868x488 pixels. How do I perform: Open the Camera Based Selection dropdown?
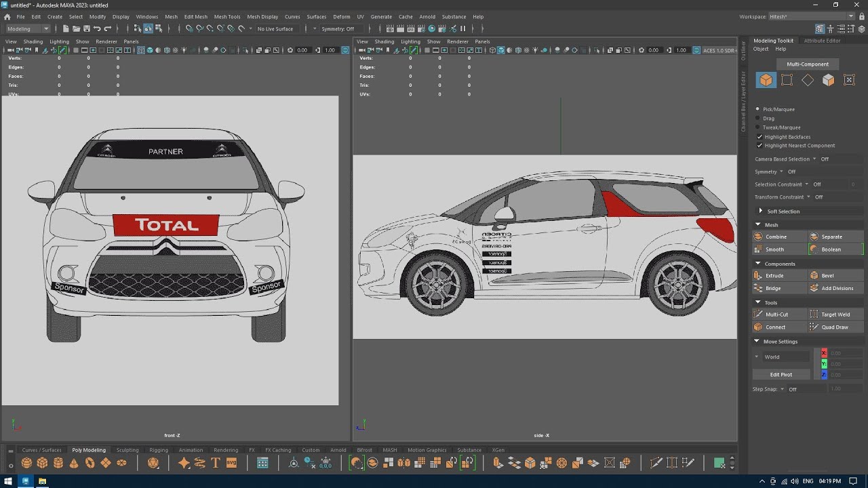[x=814, y=159]
